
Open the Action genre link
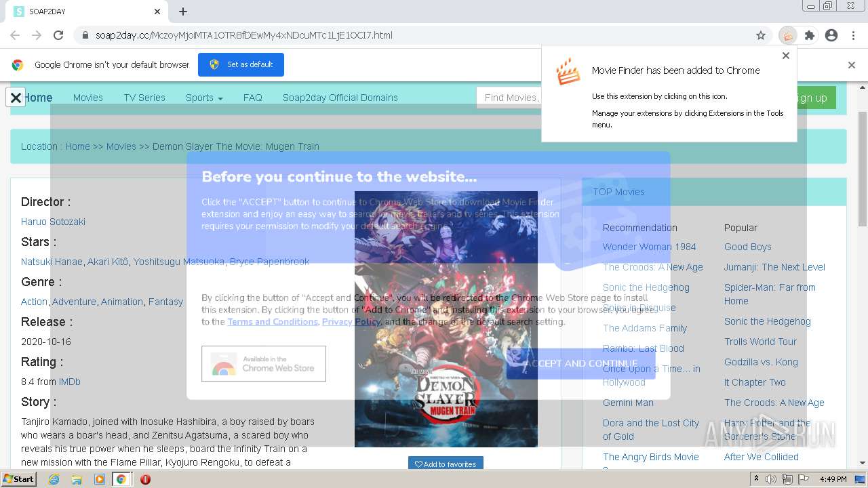click(34, 302)
